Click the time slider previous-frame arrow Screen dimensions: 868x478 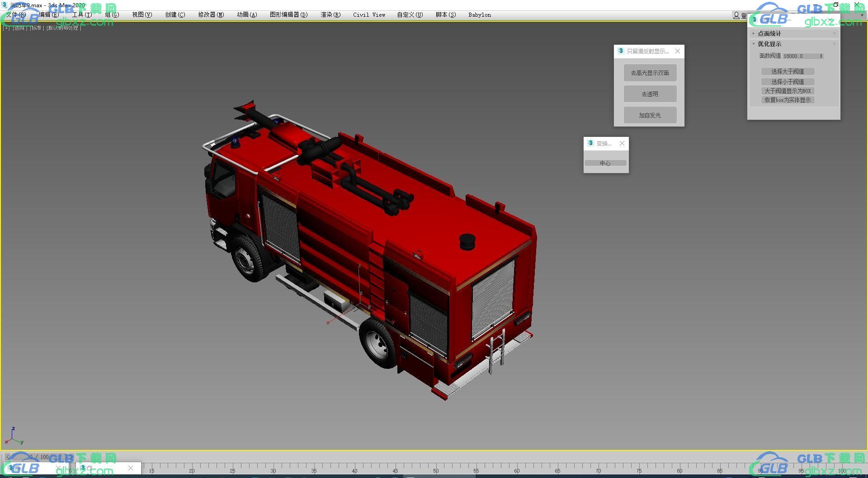point(8,457)
